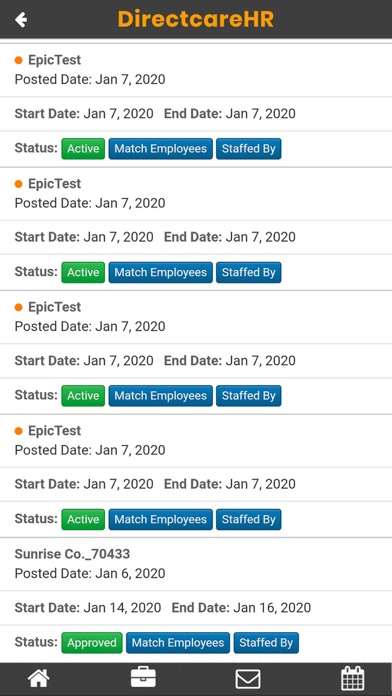This screenshot has width=392, height=696.
Task: Click Staffed By for the fourth EpicTest
Action: tap(249, 519)
